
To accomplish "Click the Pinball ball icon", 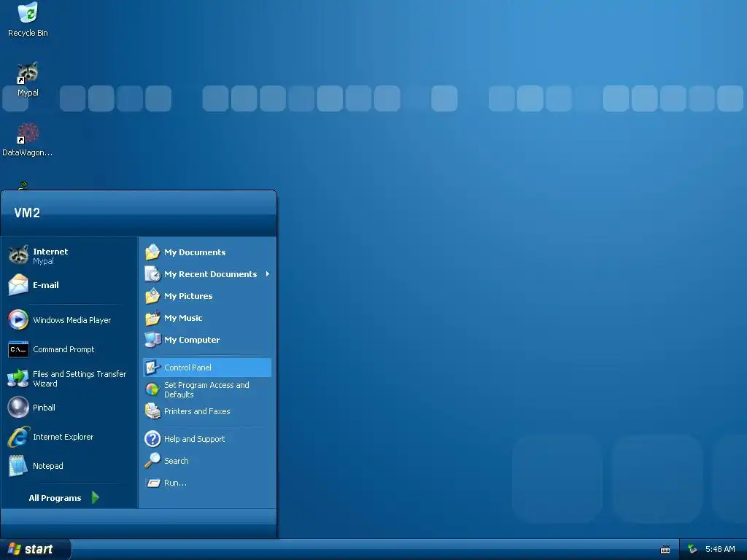I will click(x=18, y=408).
